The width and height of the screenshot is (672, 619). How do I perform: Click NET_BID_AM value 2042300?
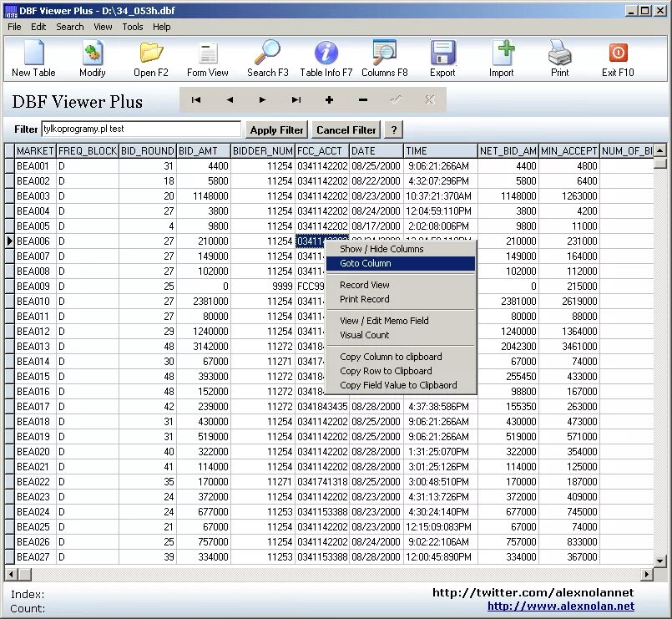click(x=508, y=346)
